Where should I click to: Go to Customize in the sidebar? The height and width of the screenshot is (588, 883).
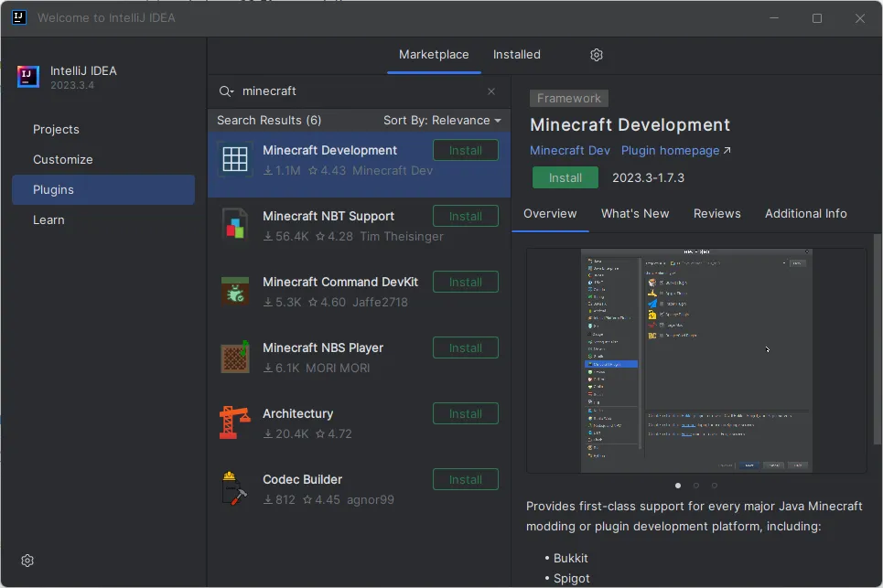point(103,160)
